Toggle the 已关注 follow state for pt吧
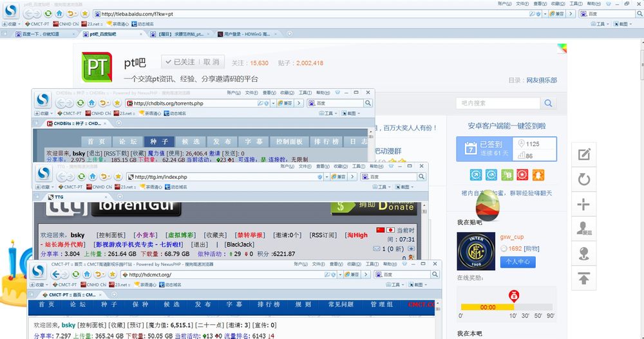Screen dimensions: 644x339 click(180, 62)
